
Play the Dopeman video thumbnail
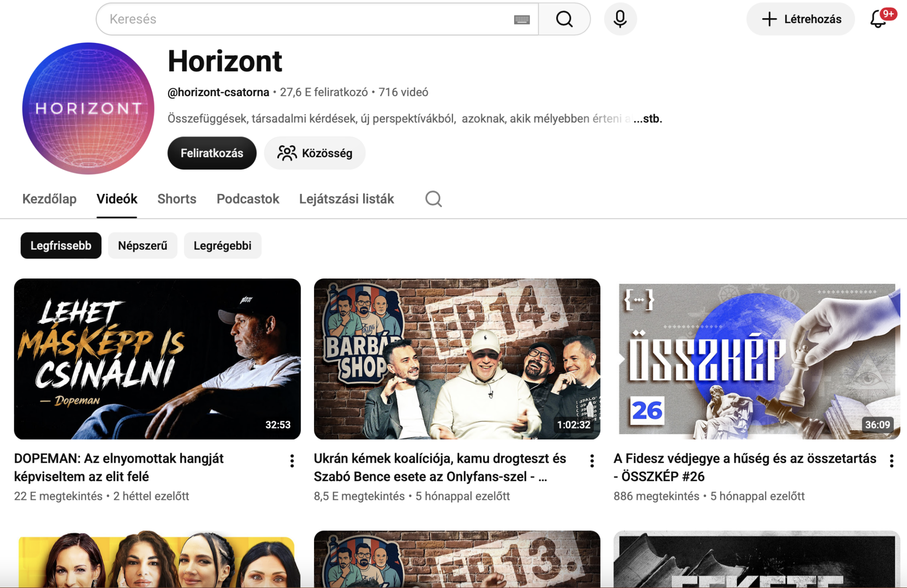[x=157, y=359]
